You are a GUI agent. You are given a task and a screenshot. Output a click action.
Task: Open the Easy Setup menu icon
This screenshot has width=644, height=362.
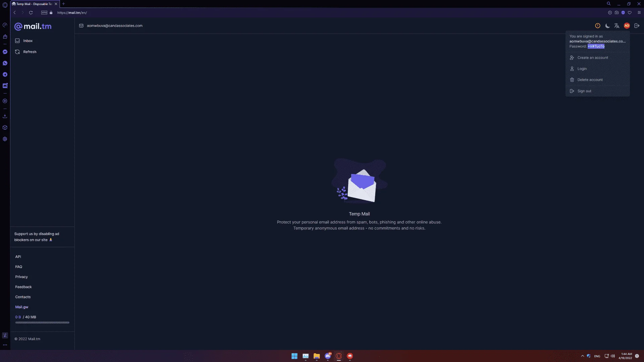(x=639, y=13)
